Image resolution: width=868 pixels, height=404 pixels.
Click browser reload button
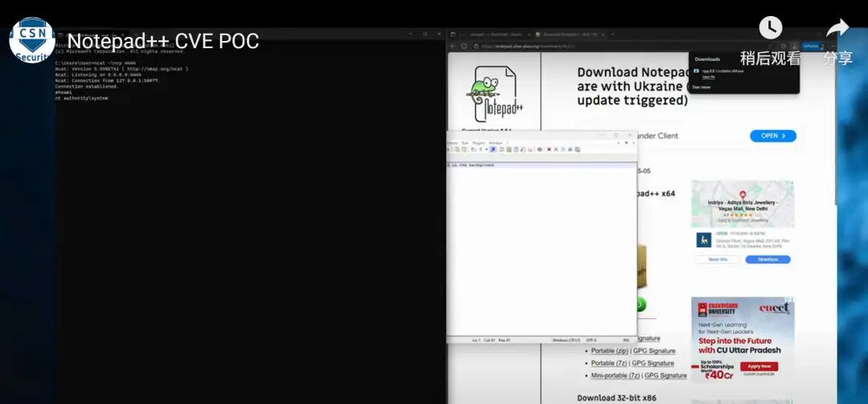(464, 47)
